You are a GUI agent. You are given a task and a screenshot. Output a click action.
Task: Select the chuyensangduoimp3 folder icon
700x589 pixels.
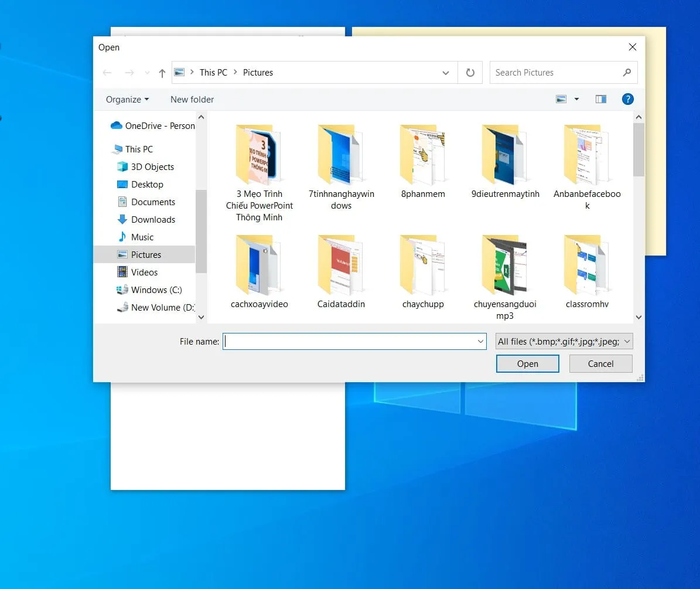click(x=505, y=265)
